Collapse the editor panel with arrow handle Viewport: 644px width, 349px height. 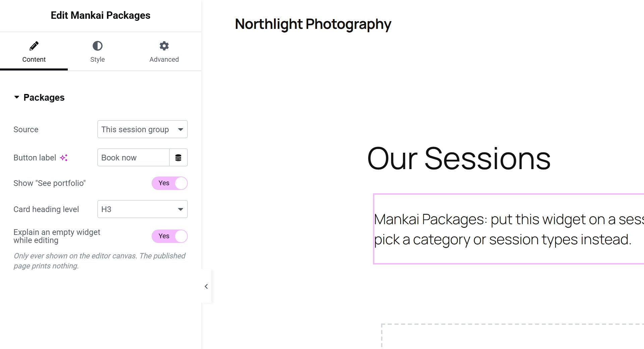(x=206, y=286)
